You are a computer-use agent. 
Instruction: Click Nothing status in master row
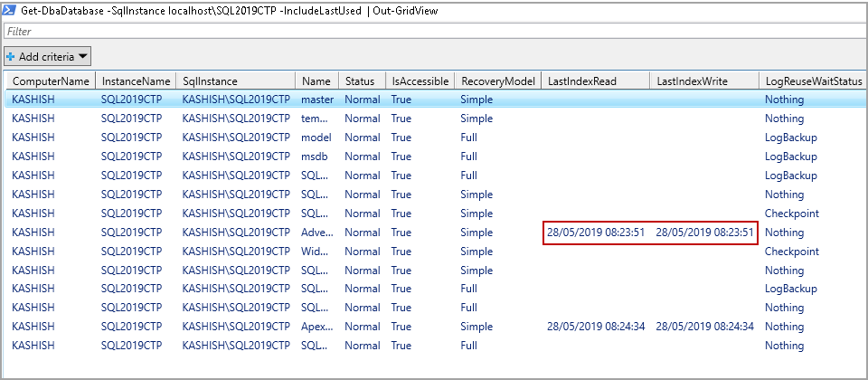(x=784, y=100)
